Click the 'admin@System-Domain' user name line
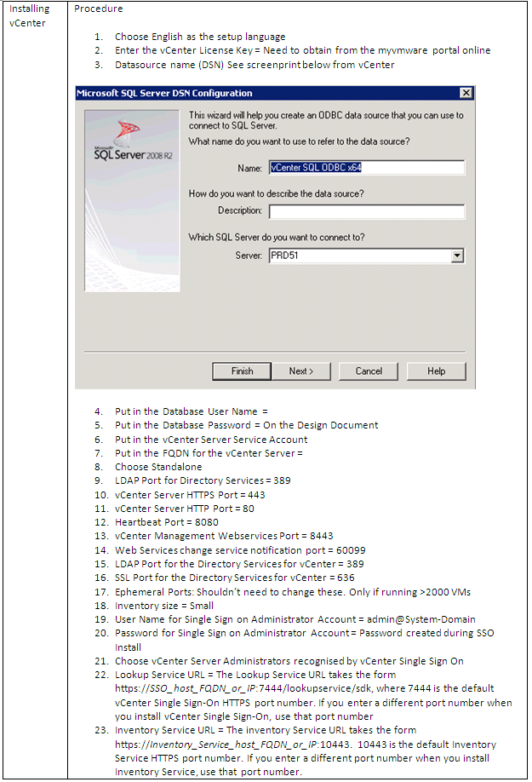The height and width of the screenshot is (782, 532). (295, 619)
